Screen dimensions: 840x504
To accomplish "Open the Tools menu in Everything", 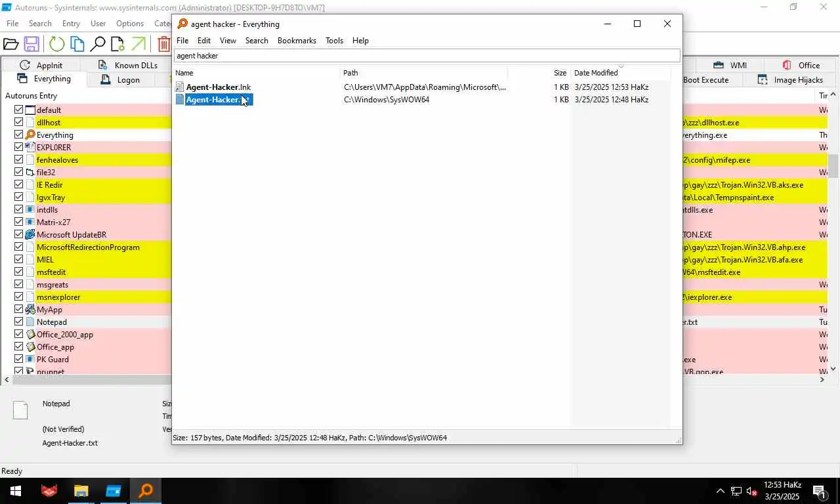I will [x=334, y=41].
